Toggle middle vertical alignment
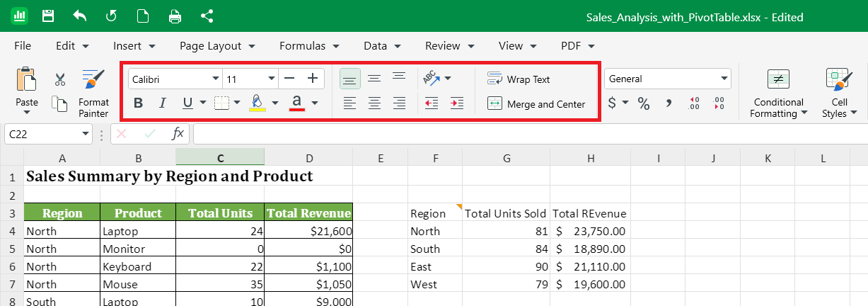Viewport: 868px width, 306px height. pyautogui.click(x=374, y=79)
